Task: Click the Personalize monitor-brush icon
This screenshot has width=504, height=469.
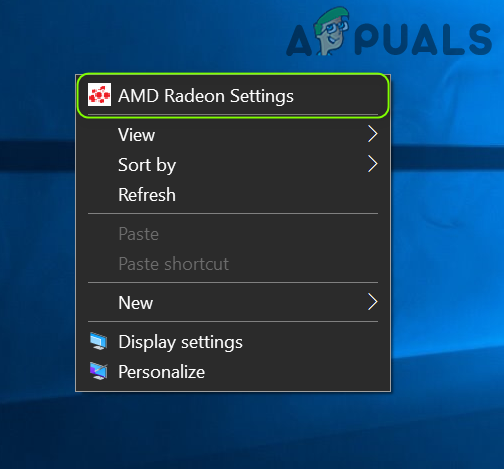Action: 99,371
